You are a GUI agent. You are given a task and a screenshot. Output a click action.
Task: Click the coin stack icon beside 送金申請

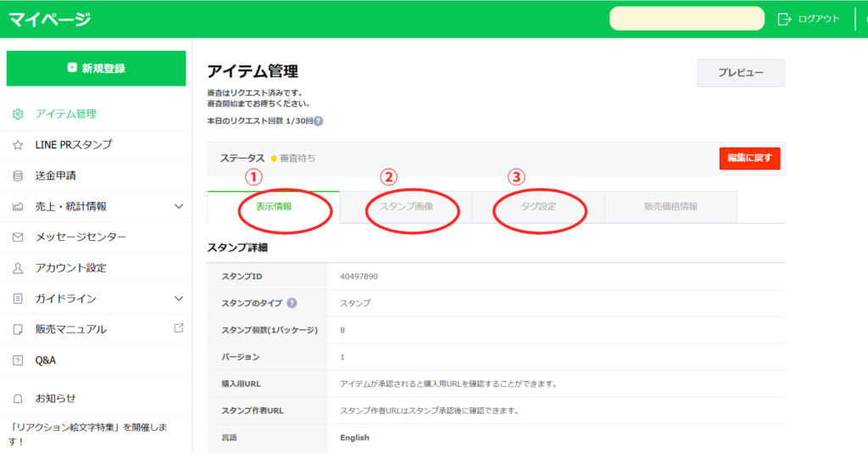point(18,176)
